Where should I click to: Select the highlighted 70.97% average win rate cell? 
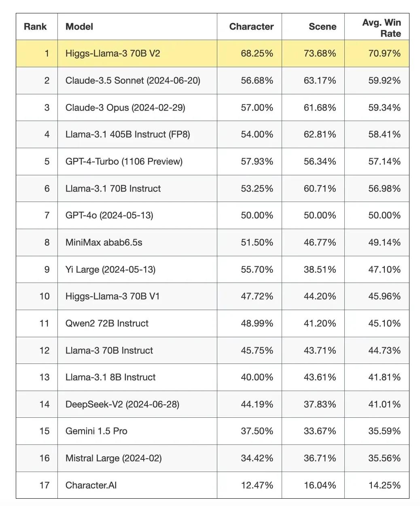pos(384,53)
